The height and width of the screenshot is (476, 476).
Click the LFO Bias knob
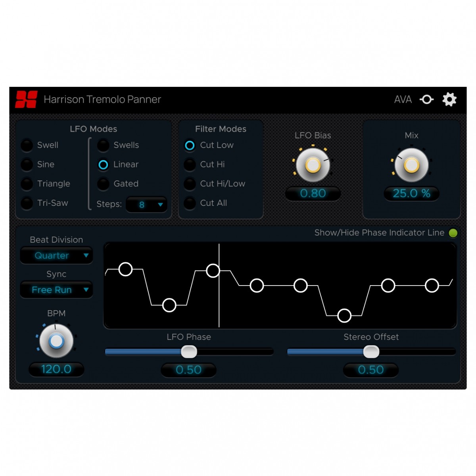click(313, 165)
